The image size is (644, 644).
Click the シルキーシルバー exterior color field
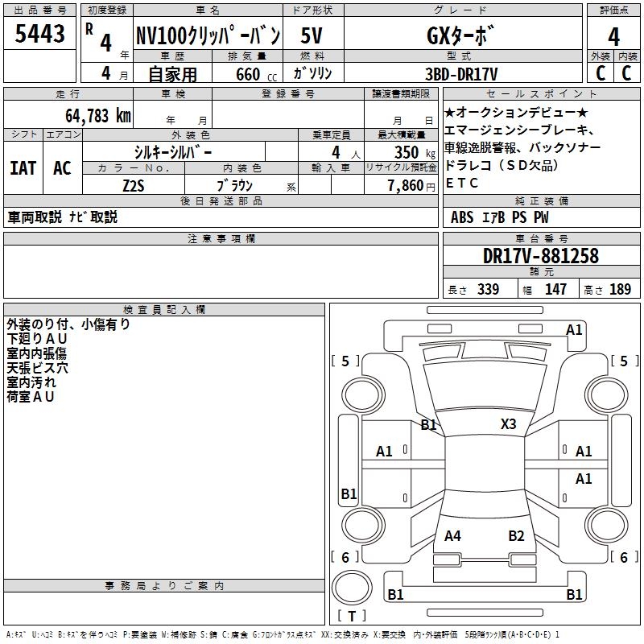tap(174, 151)
